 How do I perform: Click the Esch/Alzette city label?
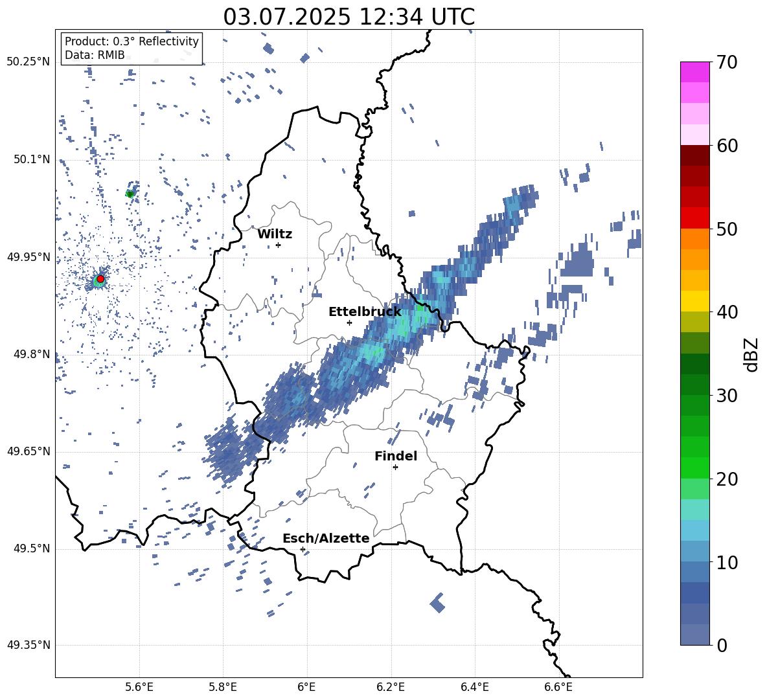tap(326, 539)
